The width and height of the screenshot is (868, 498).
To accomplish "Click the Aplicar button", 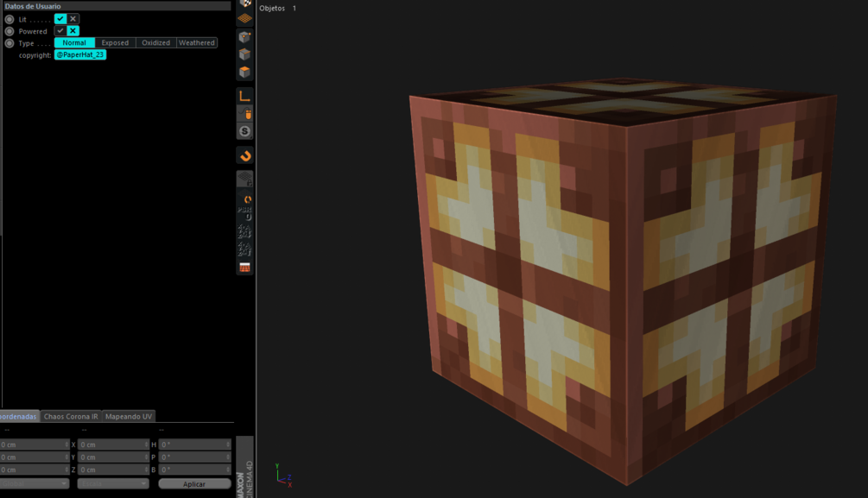I will [194, 483].
